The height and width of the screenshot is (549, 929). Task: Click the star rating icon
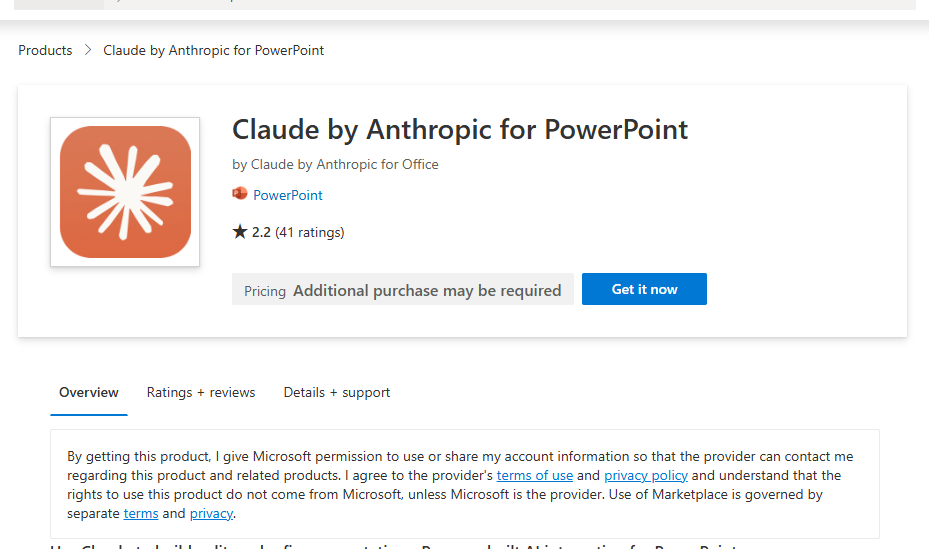[x=239, y=232]
